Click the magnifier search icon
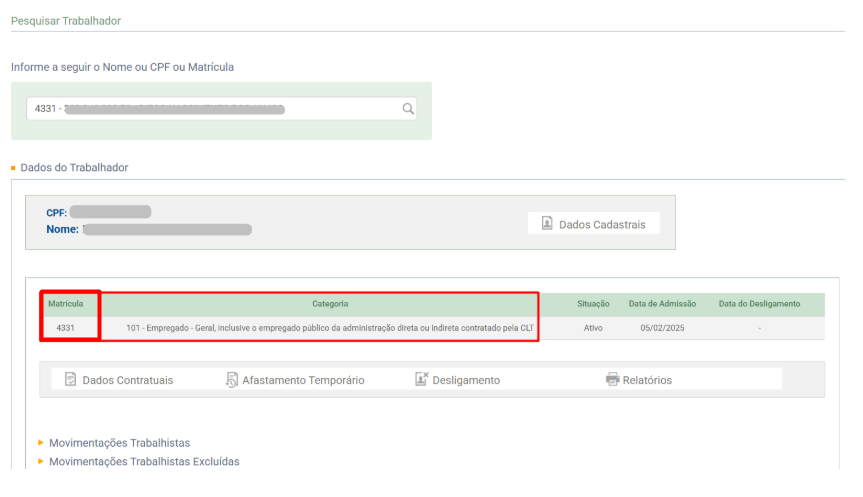The height and width of the screenshot is (497, 863). (x=408, y=109)
